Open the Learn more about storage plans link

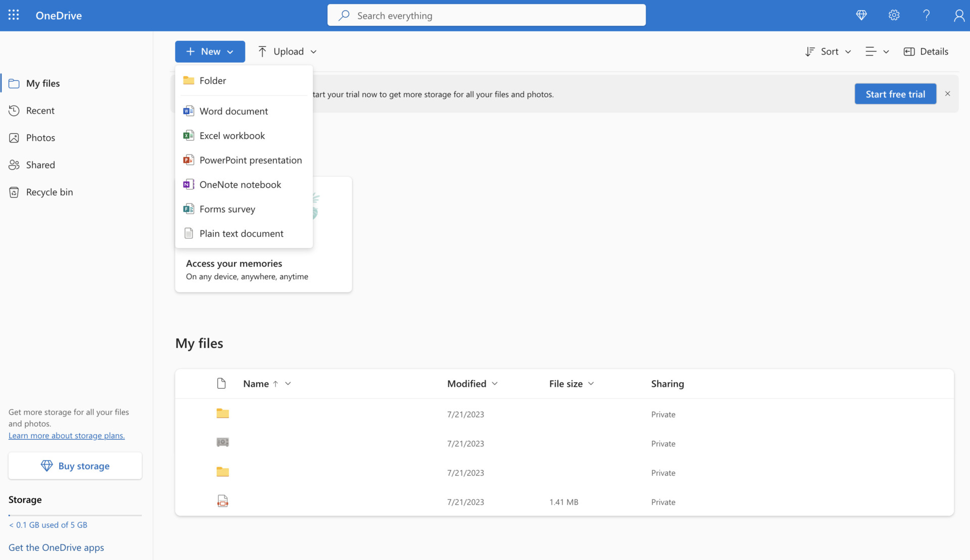tap(66, 435)
